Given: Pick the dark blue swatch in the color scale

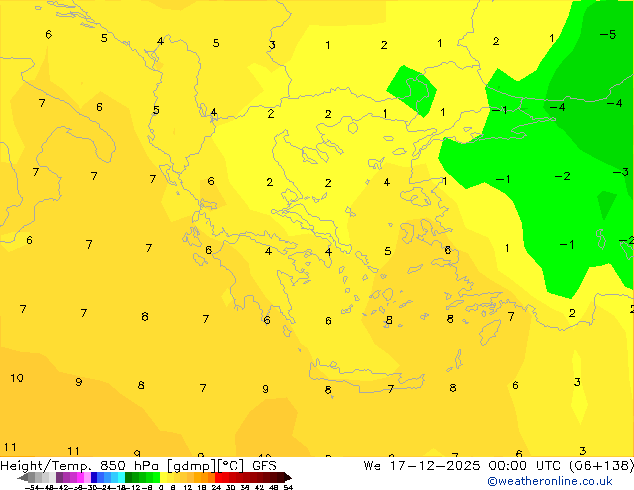Looking at the screenshot, I should (x=94, y=477).
